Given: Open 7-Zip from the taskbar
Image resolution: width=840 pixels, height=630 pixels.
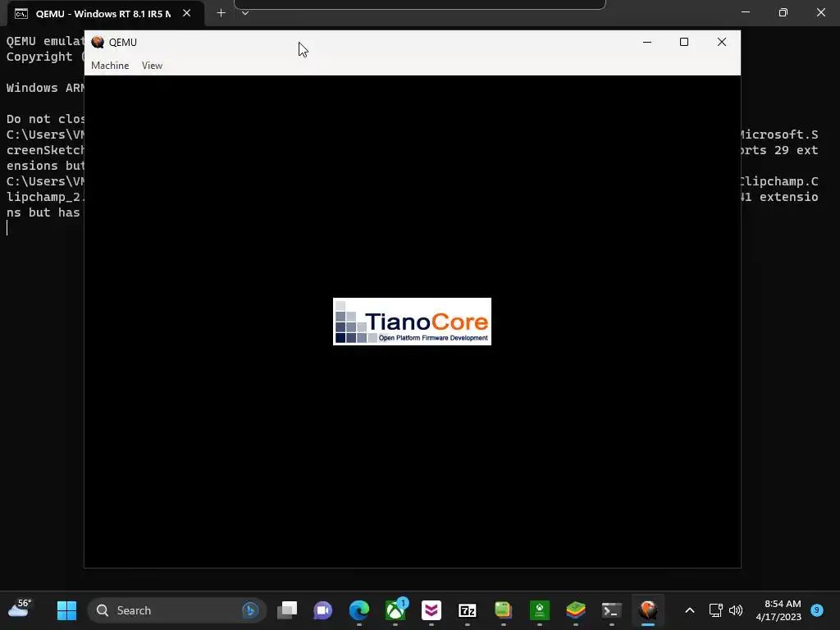Looking at the screenshot, I should (467, 610).
